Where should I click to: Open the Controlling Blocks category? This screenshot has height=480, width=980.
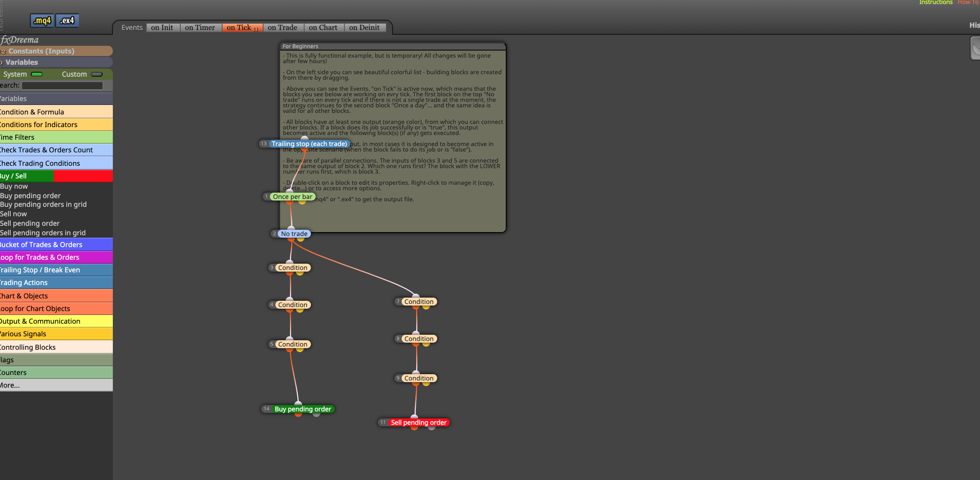click(x=56, y=347)
